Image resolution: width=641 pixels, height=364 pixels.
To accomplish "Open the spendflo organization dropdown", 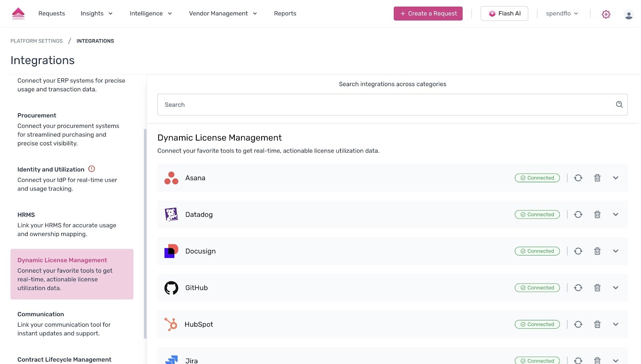I will click(x=562, y=14).
